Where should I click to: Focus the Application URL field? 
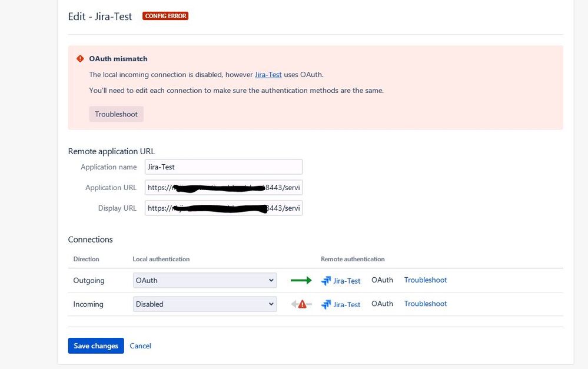point(224,188)
